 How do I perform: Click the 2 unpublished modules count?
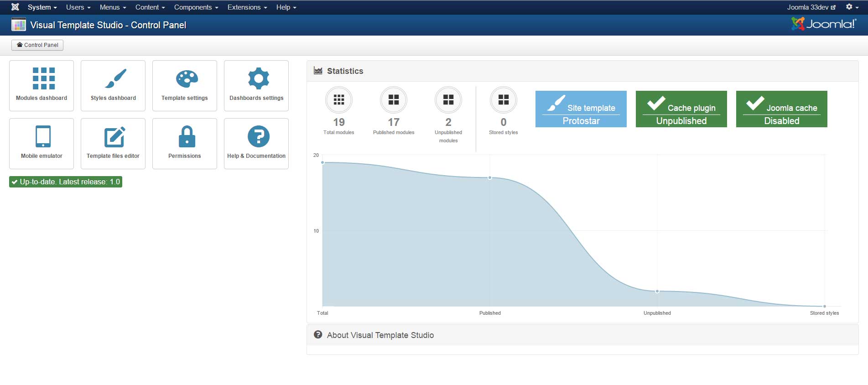point(448,122)
